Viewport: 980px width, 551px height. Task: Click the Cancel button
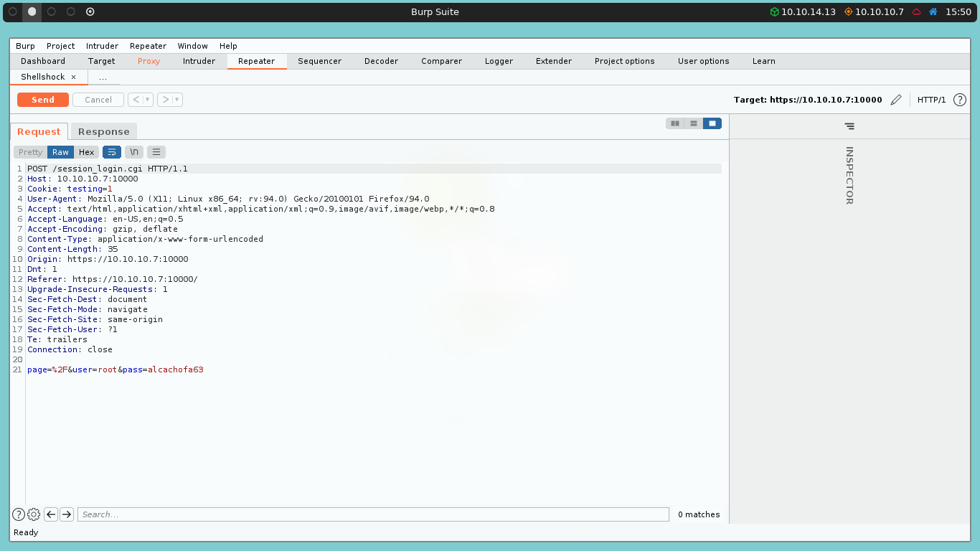point(98,100)
